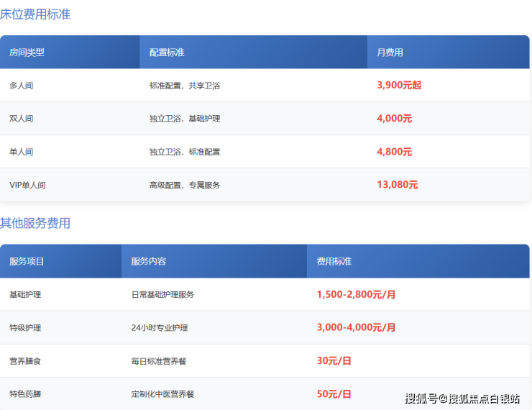Select the 多人间 room type cell
The image size is (532, 410).
pyautogui.click(x=22, y=86)
